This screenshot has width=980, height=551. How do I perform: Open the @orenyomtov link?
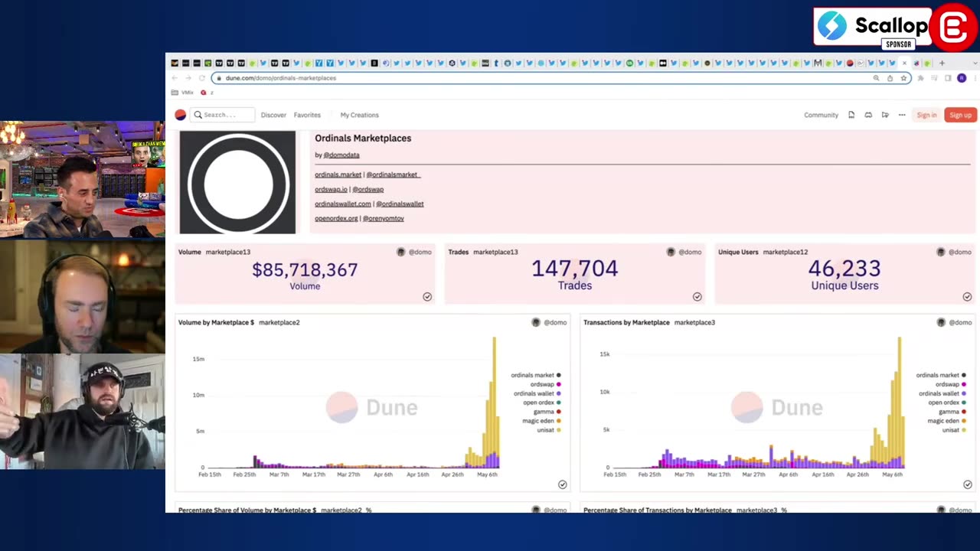[383, 218]
